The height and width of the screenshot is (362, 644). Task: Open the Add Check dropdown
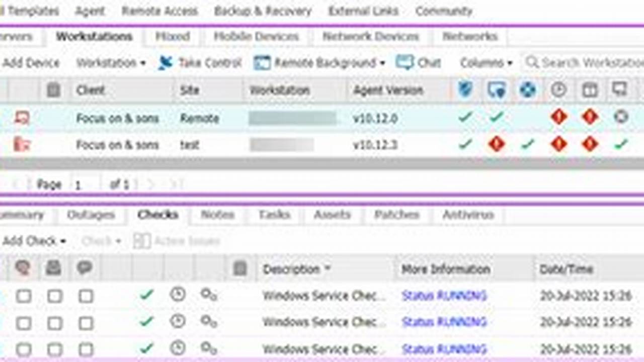pos(34,241)
